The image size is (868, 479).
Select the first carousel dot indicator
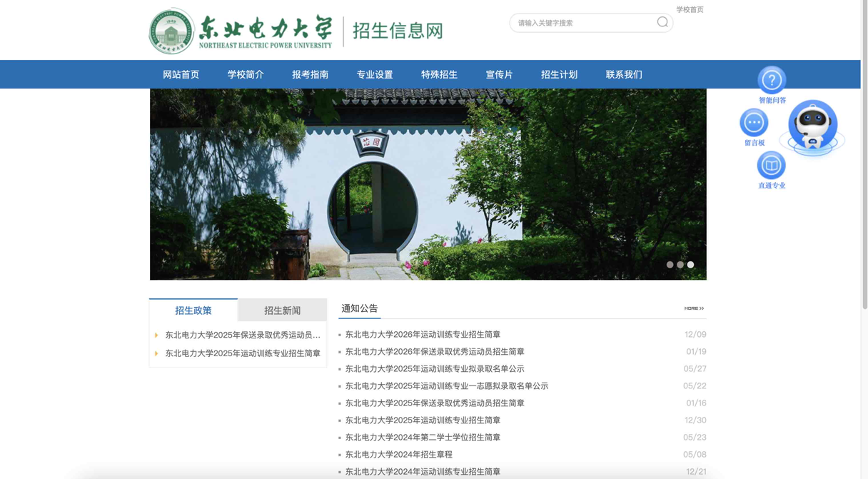point(670,265)
